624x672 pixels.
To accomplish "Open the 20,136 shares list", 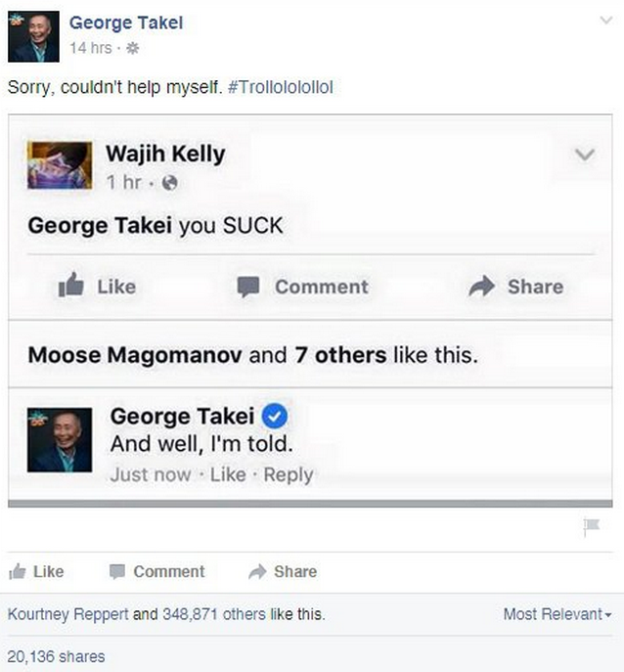I will click(x=56, y=656).
